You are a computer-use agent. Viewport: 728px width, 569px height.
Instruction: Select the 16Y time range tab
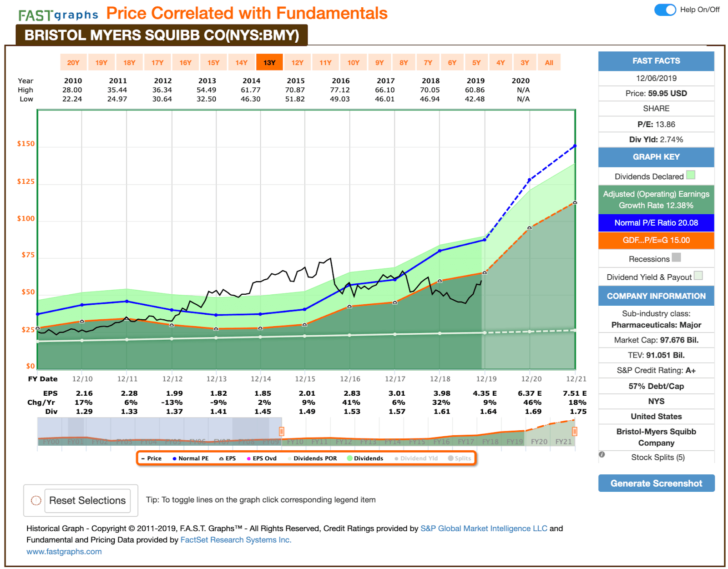pyautogui.click(x=186, y=63)
